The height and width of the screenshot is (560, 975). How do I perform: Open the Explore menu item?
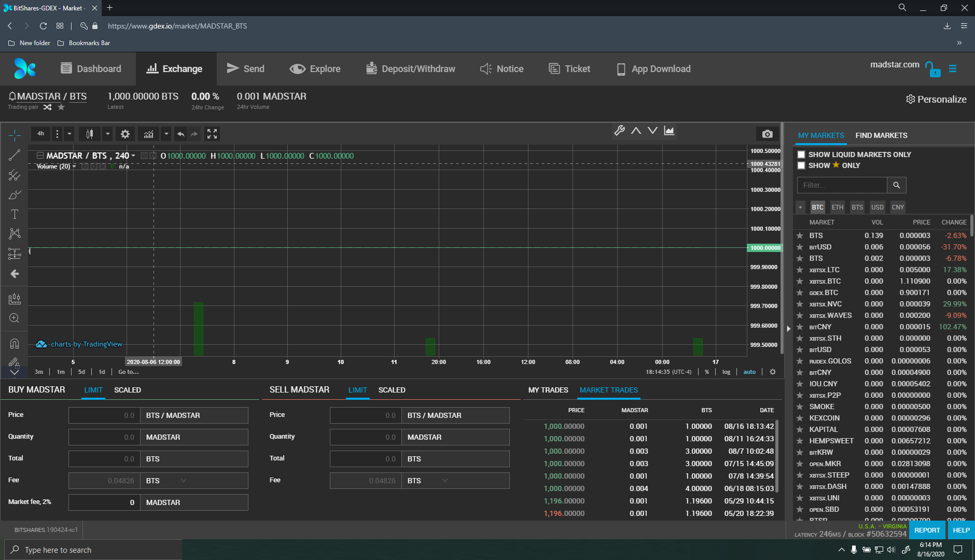315,69
